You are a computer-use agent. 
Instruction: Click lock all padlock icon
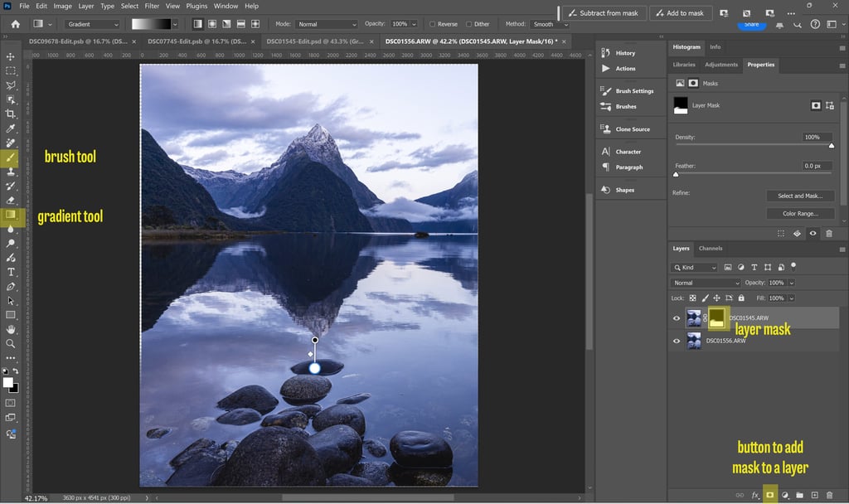point(741,298)
